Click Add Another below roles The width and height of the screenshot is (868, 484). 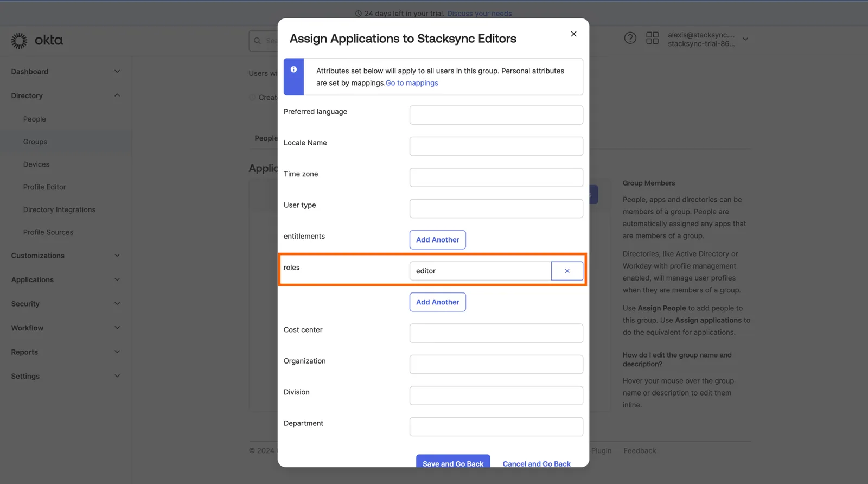click(x=437, y=302)
